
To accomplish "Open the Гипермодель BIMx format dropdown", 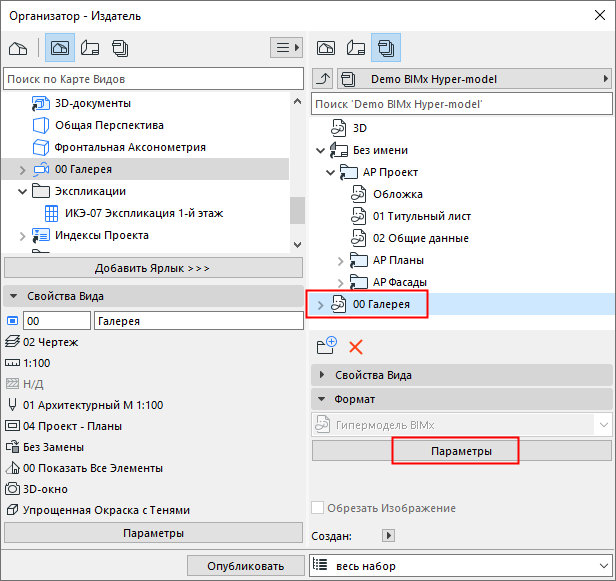I will [x=462, y=425].
